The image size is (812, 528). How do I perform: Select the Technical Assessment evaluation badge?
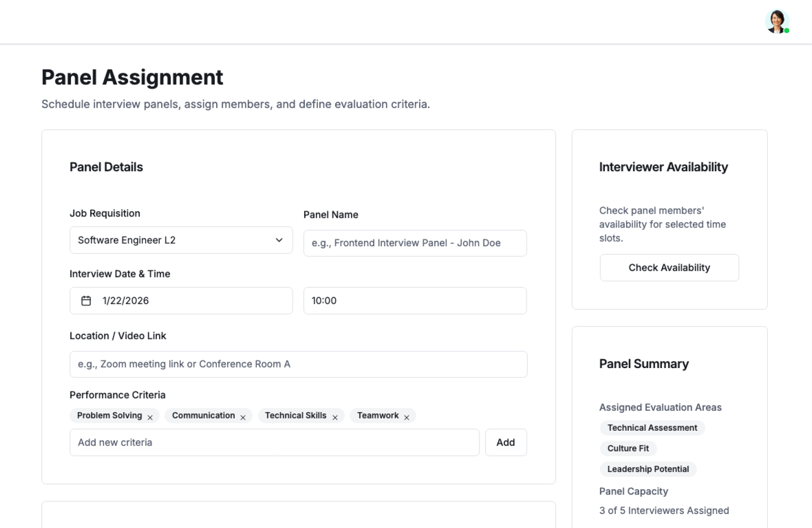pos(652,428)
